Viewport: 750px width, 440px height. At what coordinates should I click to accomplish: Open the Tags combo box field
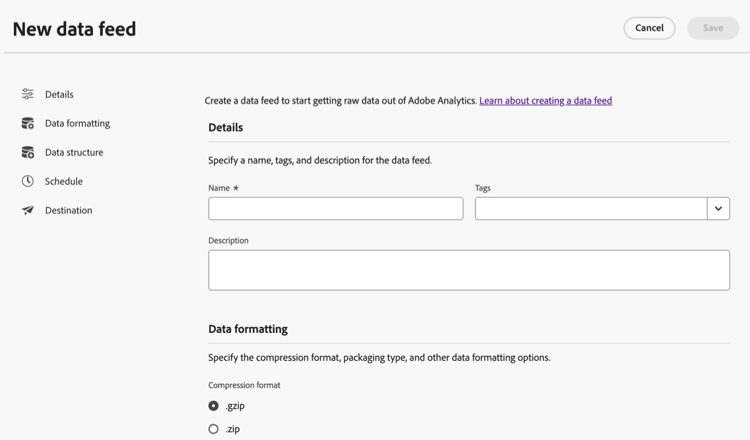pyautogui.click(x=591, y=208)
